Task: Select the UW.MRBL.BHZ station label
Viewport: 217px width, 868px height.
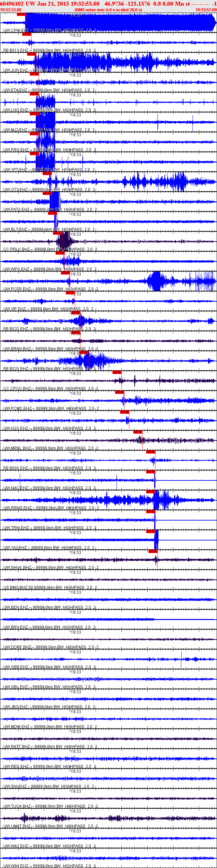Action: click(x=17, y=448)
